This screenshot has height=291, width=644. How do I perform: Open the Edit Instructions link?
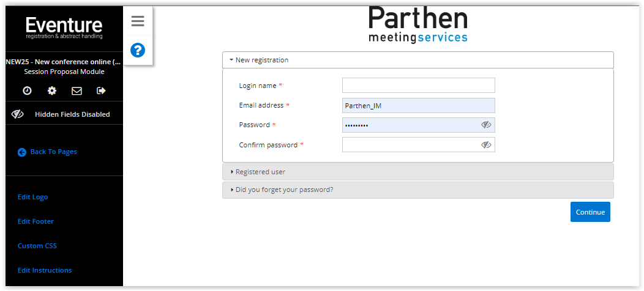click(x=45, y=270)
